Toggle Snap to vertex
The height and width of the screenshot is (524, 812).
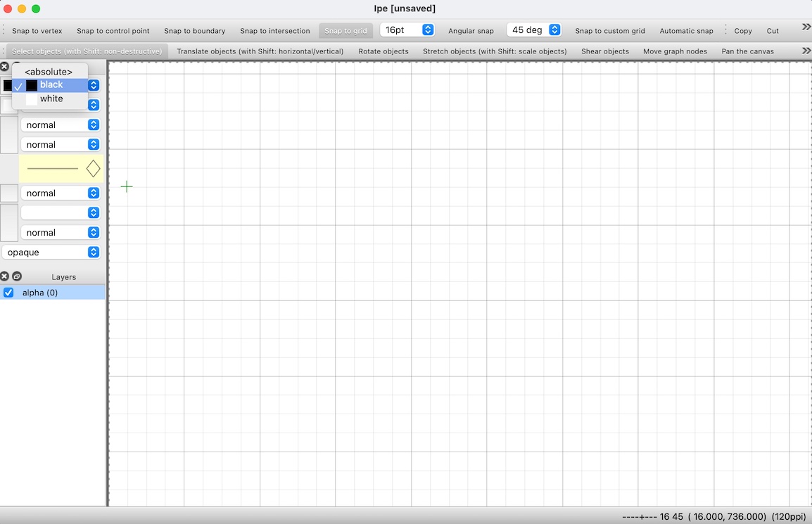tap(37, 31)
